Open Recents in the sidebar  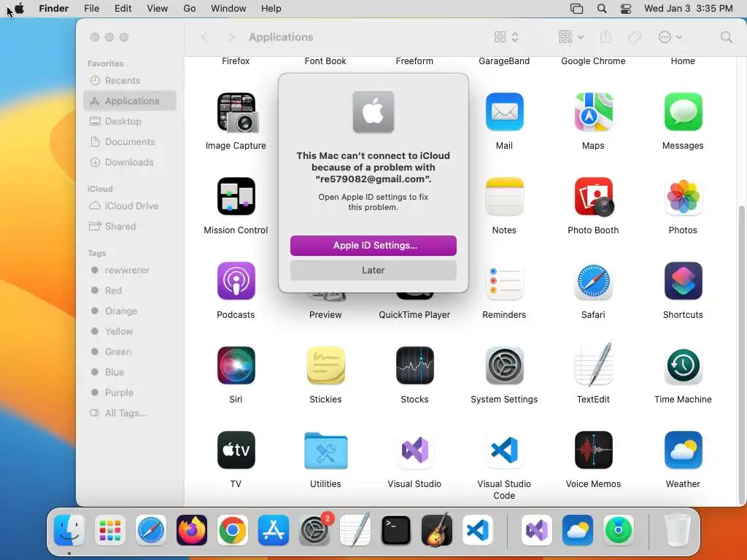coord(130,80)
